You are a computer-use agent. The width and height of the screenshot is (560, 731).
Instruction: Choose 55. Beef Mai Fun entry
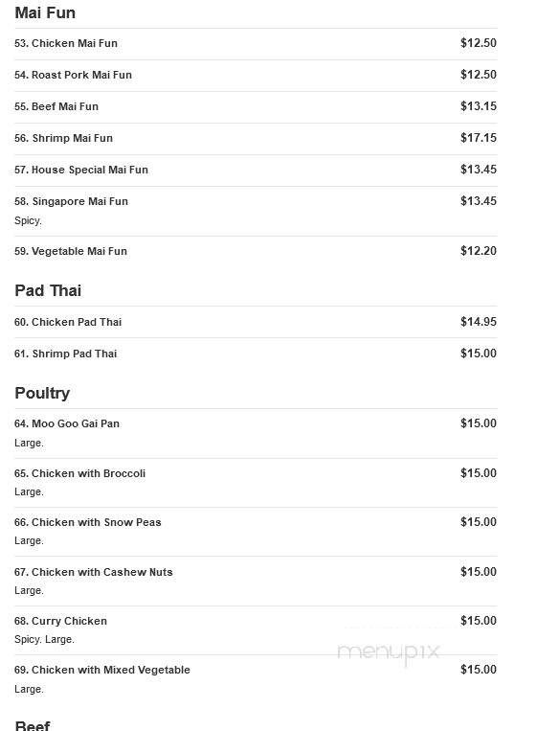(256, 107)
